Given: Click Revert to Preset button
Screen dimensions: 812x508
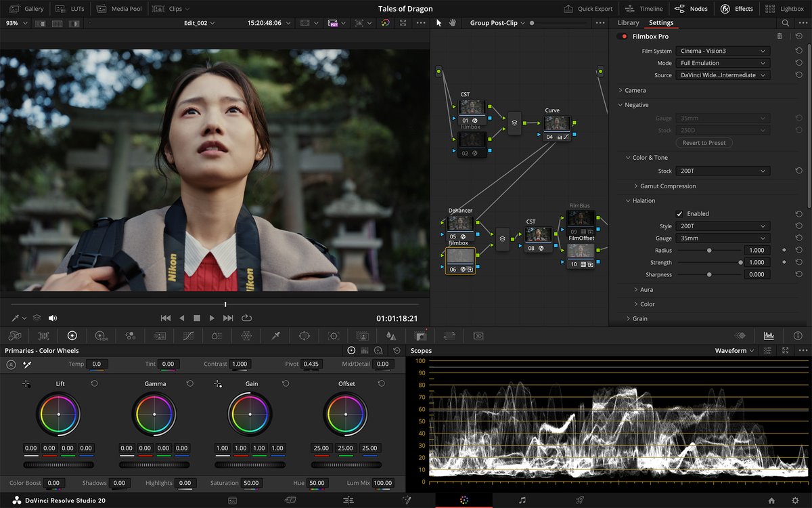Looking at the screenshot, I should coord(704,143).
